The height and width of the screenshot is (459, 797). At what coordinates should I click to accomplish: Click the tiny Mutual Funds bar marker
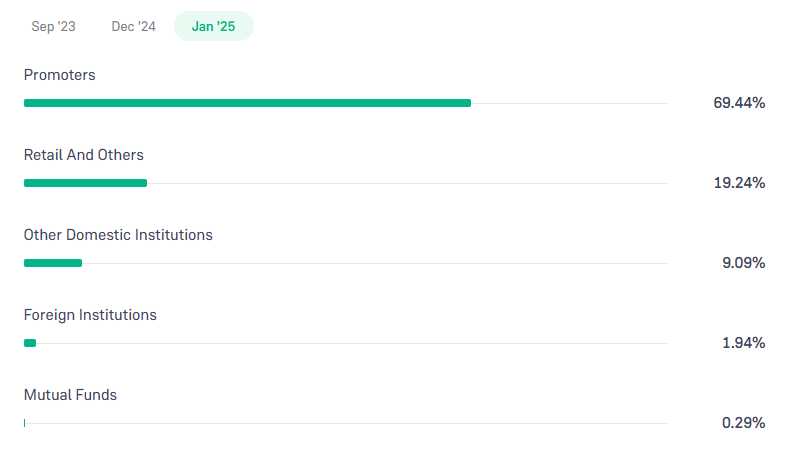coord(24,423)
